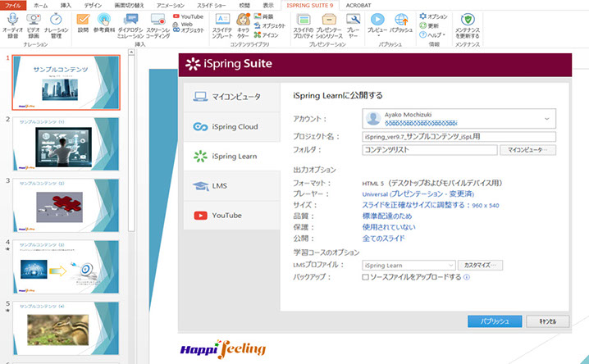Viewport: 589px width, 364px height.
Task: Expand the account dropdown for Ayako Mochizuki
Action: [x=546, y=119]
